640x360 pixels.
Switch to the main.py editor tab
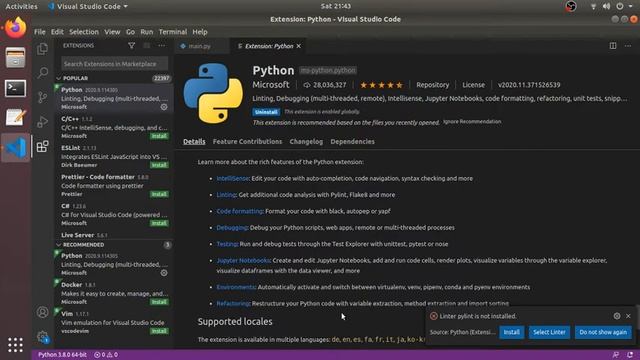pos(200,46)
